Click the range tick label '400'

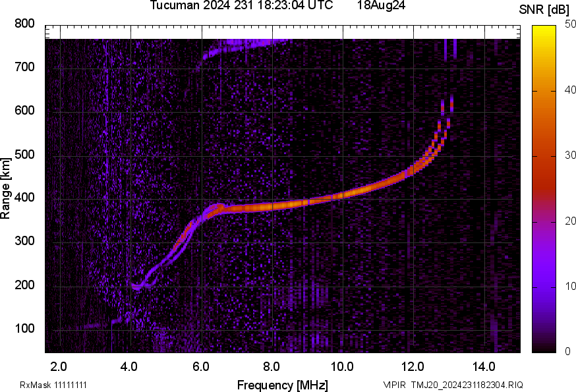click(24, 198)
